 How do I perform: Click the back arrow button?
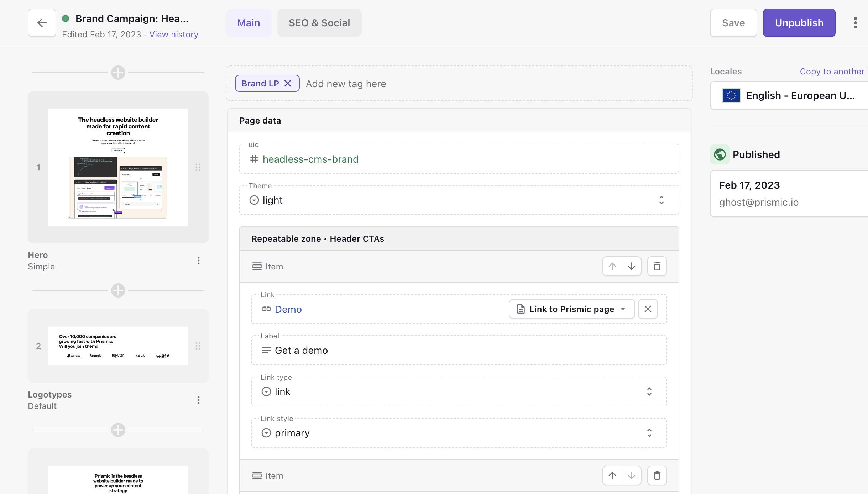(x=42, y=23)
